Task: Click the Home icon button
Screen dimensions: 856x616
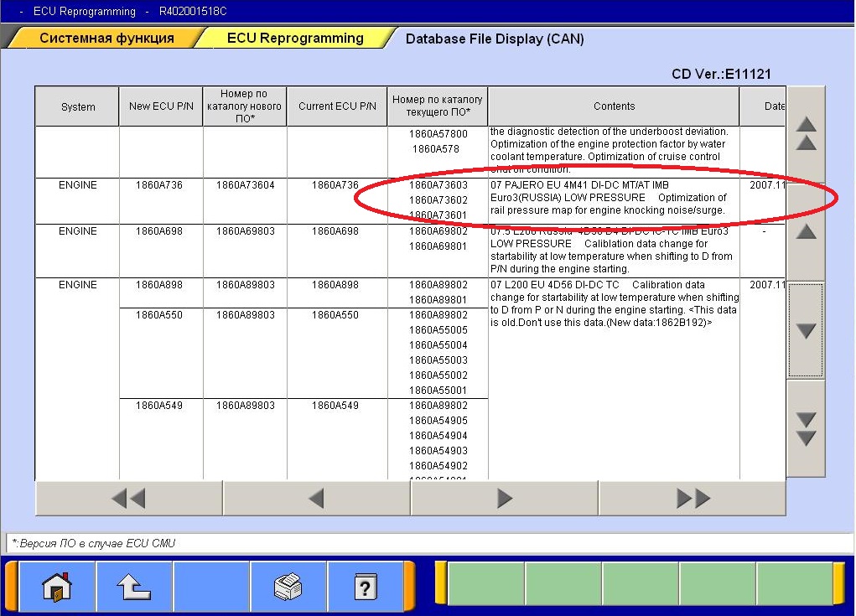Action: [57, 588]
